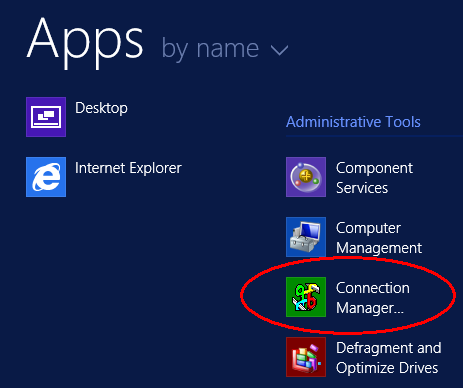Click the 'Desktop' text label
This screenshot has height=388, width=463.
pyautogui.click(x=101, y=108)
